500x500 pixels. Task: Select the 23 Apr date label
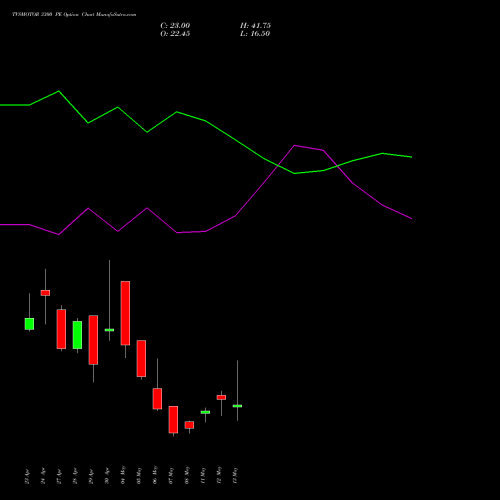[x=27, y=476]
